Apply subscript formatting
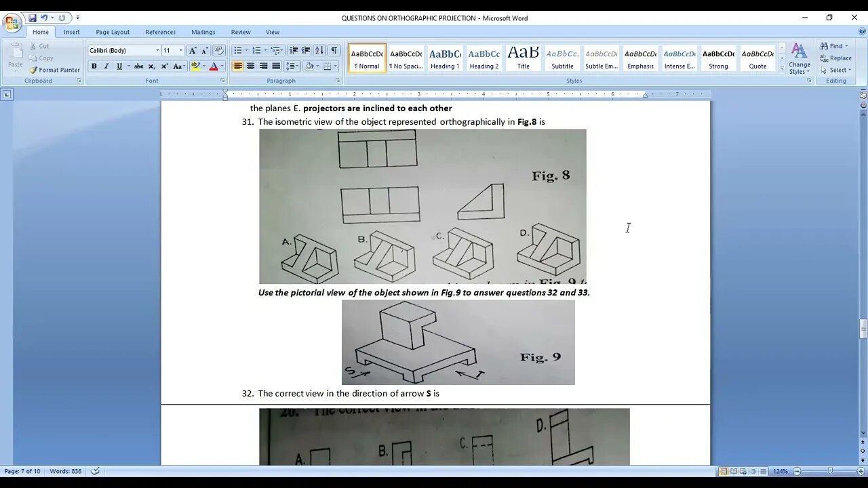 [x=151, y=66]
